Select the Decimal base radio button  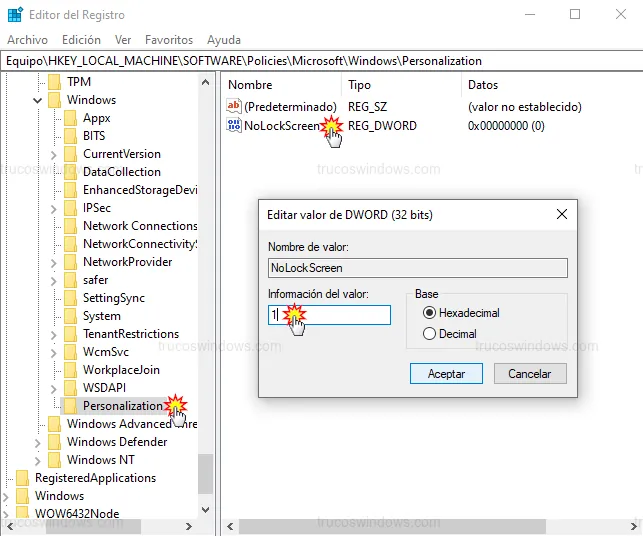pyautogui.click(x=430, y=334)
